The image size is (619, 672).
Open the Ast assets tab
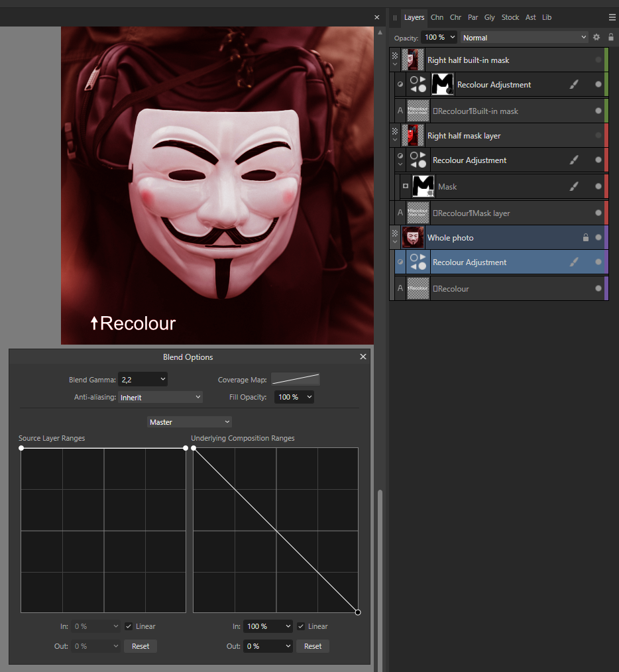tap(531, 18)
